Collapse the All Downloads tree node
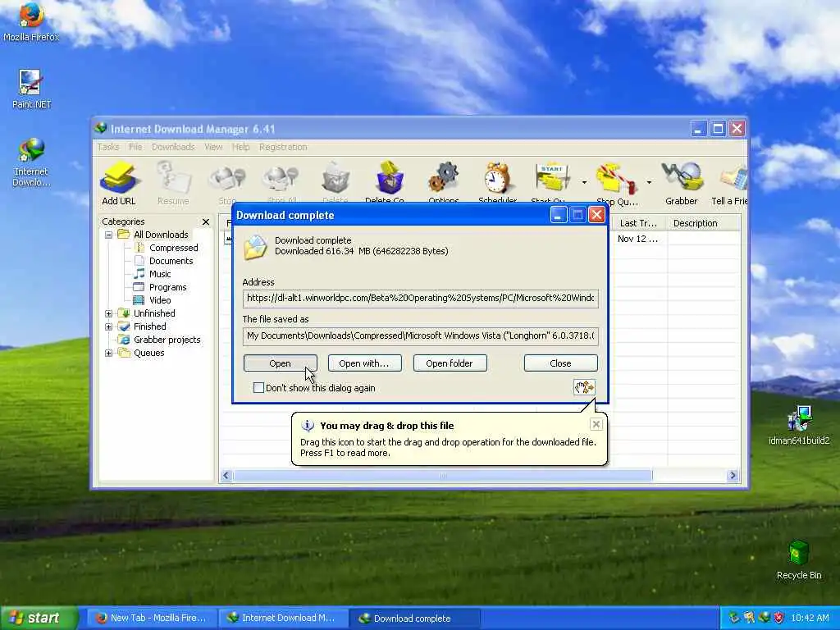Screen dimensions: 840x630 point(109,235)
